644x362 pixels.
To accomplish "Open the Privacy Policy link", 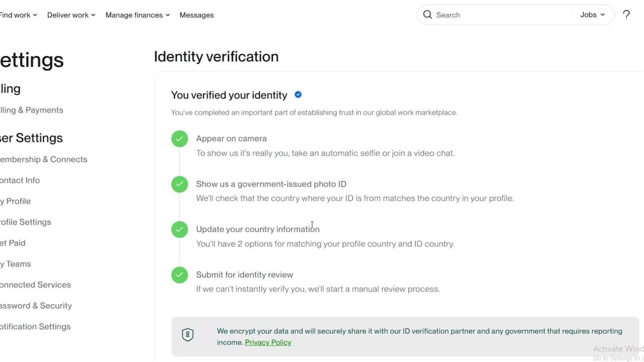I will (268, 342).
